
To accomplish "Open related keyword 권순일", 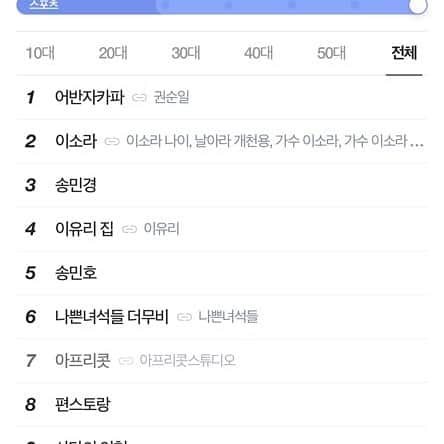I will click(x=171, y=97).
